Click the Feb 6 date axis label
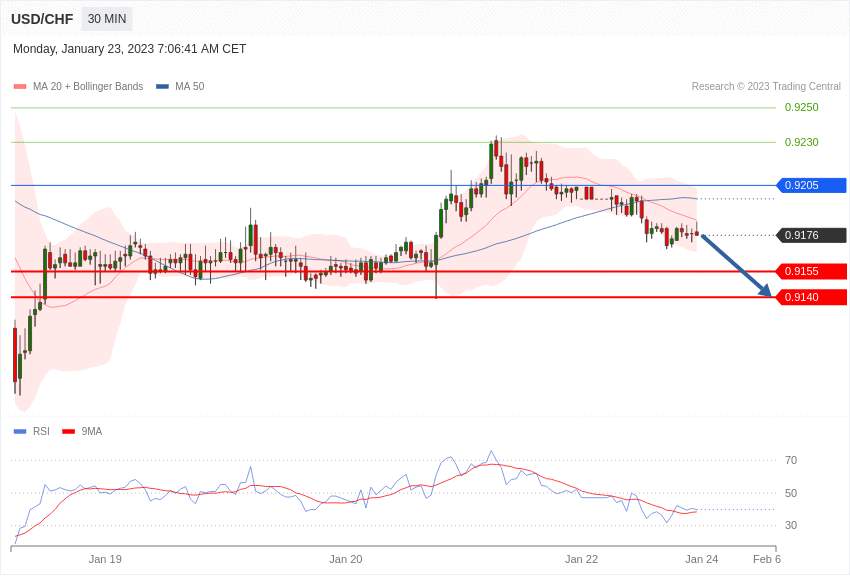 click(767, 559)
